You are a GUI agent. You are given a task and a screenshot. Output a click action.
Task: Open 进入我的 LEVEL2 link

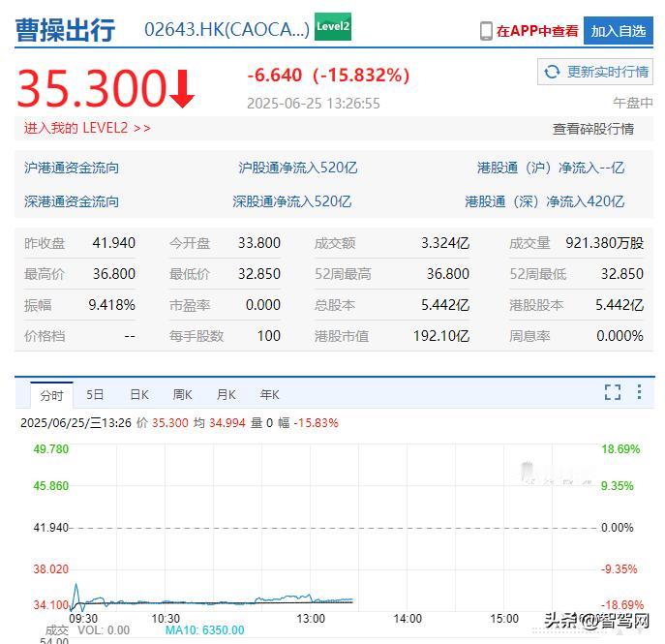(x=87, y=128)
